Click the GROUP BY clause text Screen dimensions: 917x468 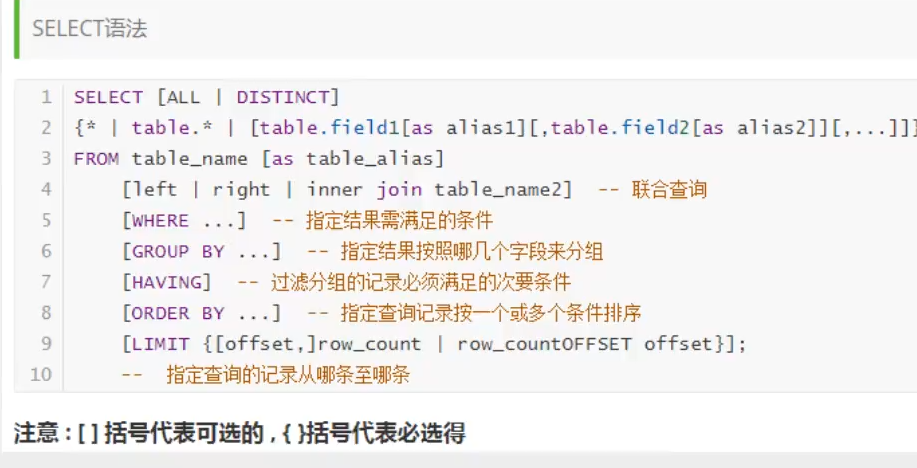pos(178,251)
